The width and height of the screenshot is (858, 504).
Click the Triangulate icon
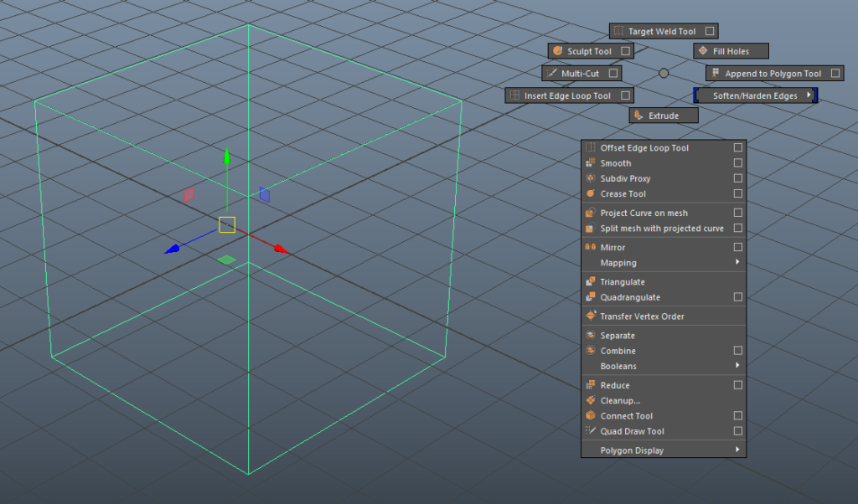[591, 281]
